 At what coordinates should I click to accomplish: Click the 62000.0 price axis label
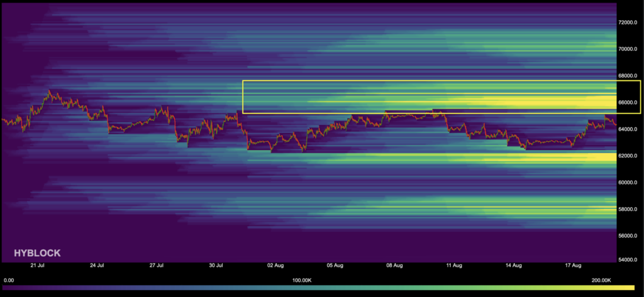(628, 156)
